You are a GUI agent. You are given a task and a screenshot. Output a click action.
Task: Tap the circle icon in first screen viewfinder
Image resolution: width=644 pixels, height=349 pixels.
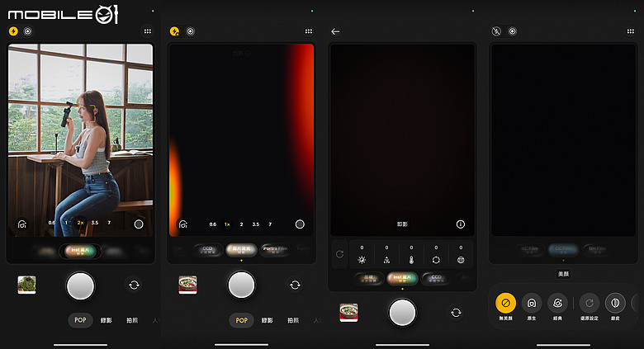[139, 224]
